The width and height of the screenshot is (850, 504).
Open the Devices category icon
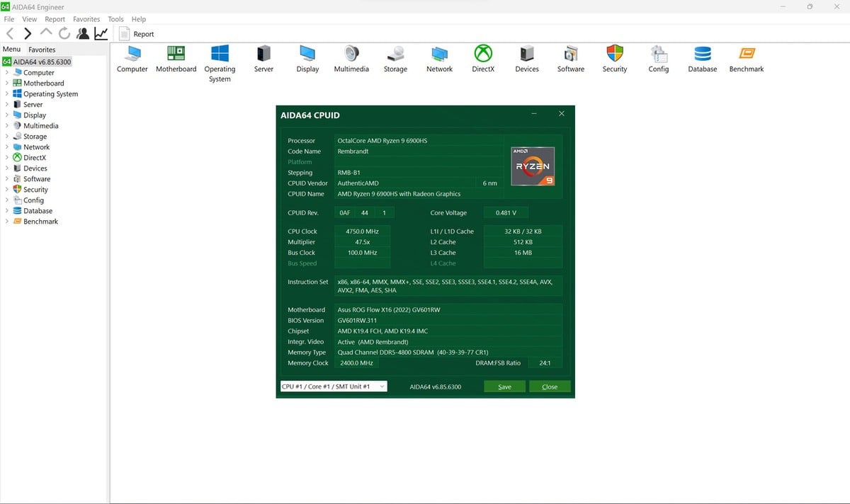[527, 59]
